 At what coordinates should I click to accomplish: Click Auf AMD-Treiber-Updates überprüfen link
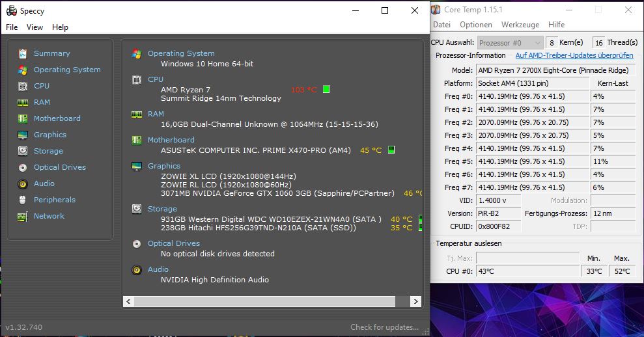(574, 55)
